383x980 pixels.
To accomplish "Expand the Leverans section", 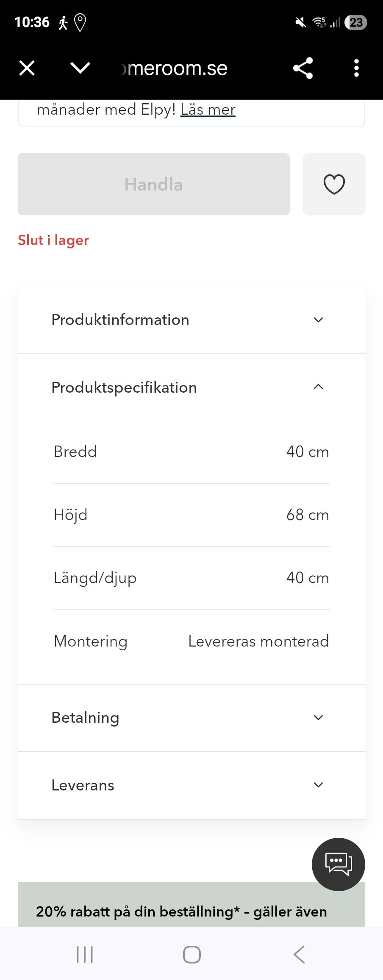I will click(x=191, y=785).
